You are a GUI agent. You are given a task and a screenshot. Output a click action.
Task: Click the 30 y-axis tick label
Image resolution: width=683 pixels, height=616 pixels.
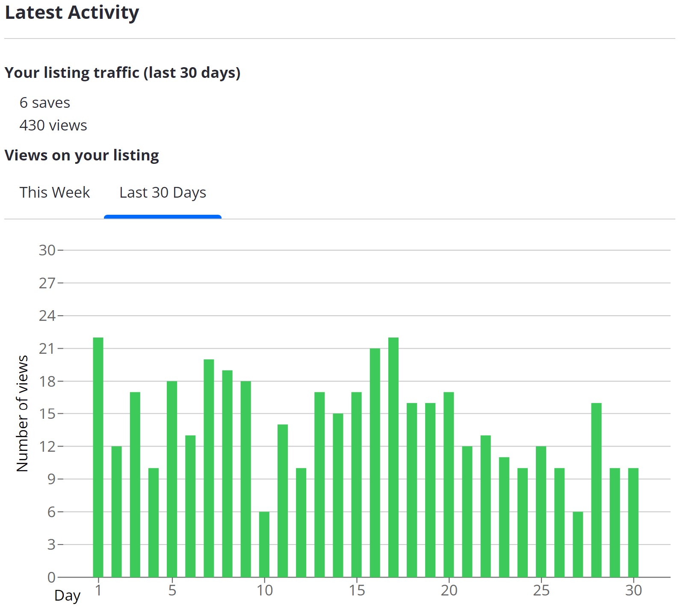47,250
